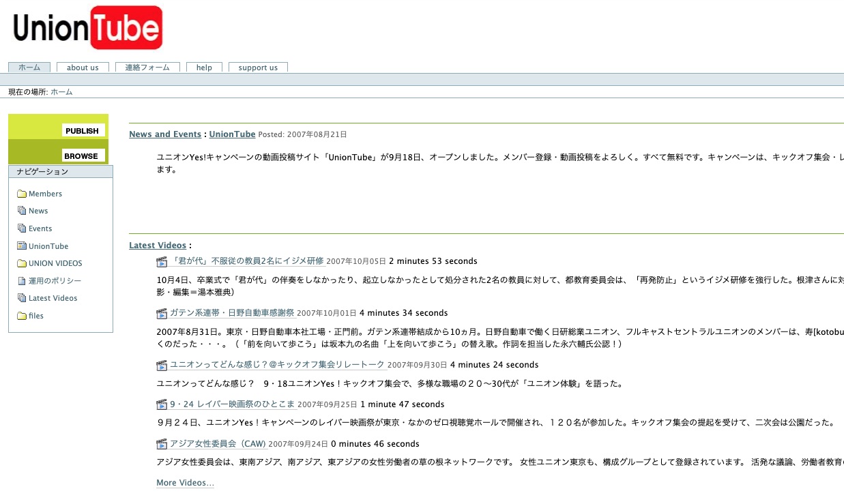The height and width of the screenshot is (504, 844).
Task: Click the files folder icon
Action: pos(22,316)
